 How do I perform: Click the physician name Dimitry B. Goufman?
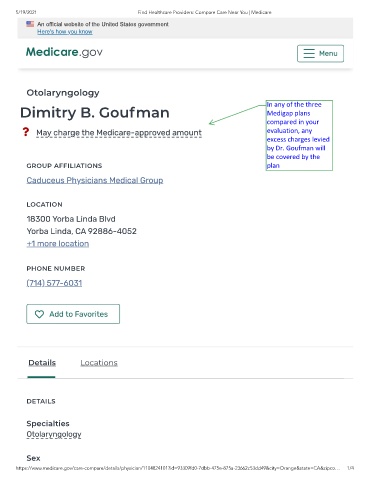[x=95, y=113]
